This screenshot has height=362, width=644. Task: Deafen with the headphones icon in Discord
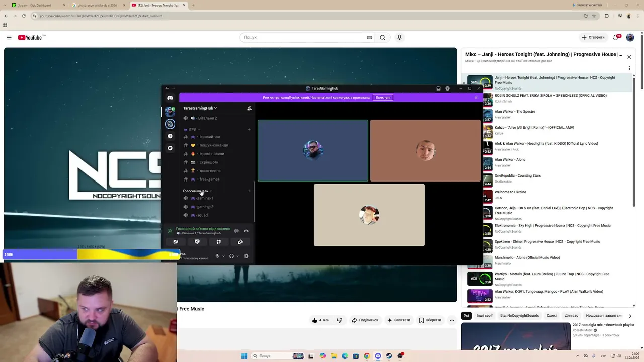pos(231,256)
